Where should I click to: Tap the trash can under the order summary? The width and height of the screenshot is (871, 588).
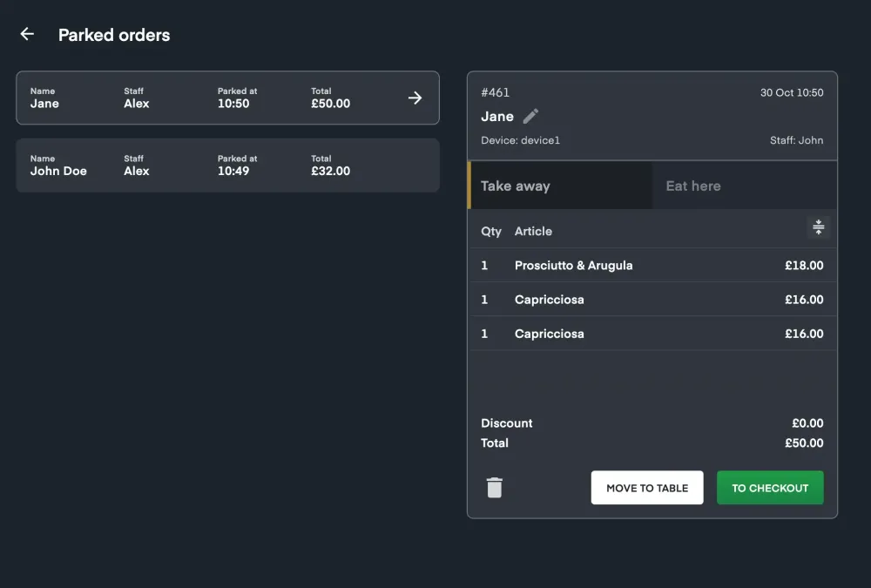pos(495,487)
